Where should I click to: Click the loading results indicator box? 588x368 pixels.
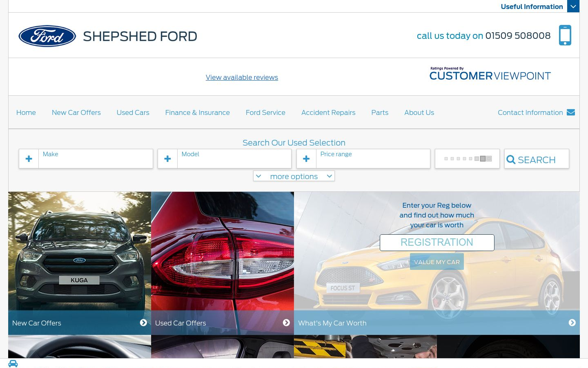tap(467, 159)
